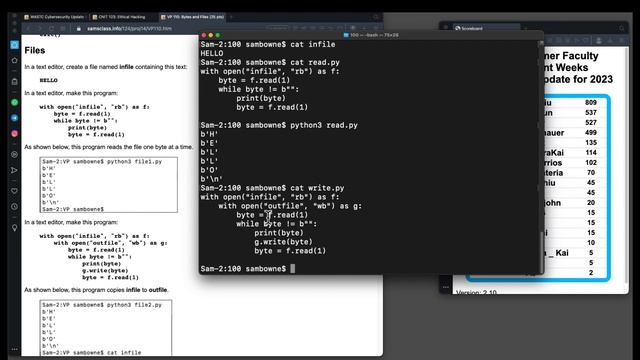Click score 114 in the scoreboard
This screenshot has width=640, height=360.
(591, 153)
